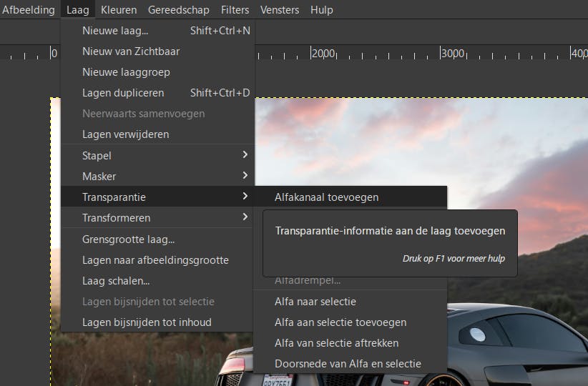Choose Lagen dupliceren
Viewport: 588px width, 386px height.
pos(157,93)
